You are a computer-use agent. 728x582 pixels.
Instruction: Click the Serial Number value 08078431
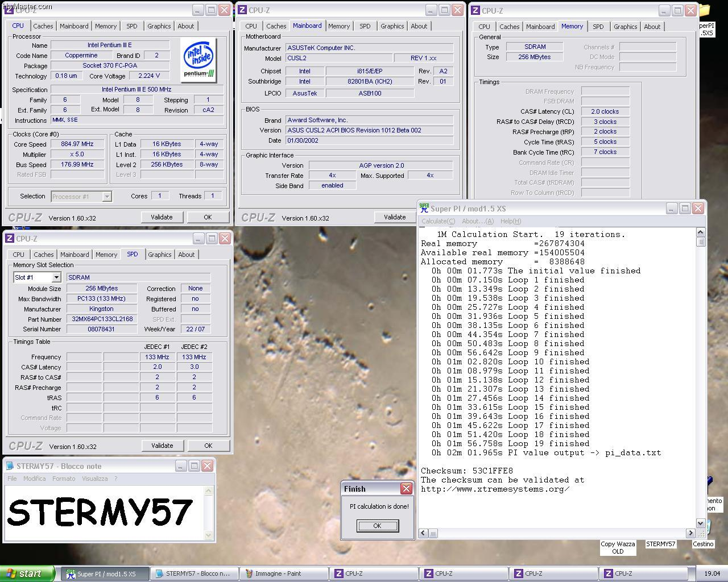[102, 329]
